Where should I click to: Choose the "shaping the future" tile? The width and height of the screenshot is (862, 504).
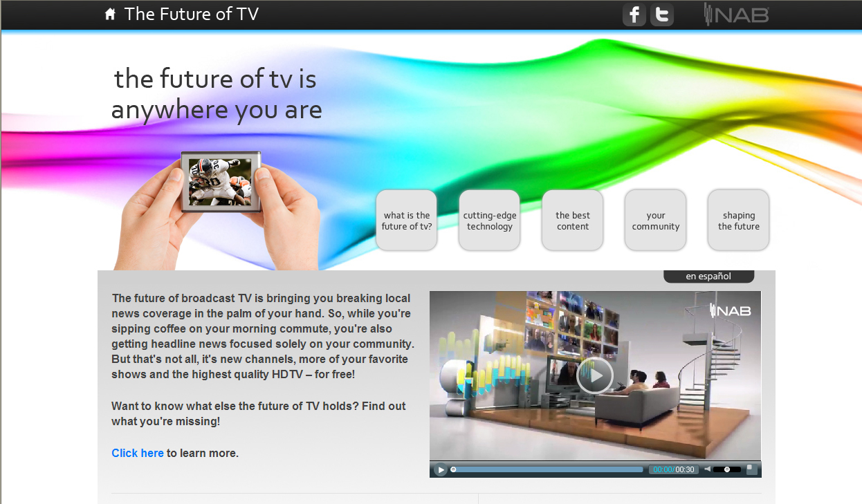coord(738,221)
